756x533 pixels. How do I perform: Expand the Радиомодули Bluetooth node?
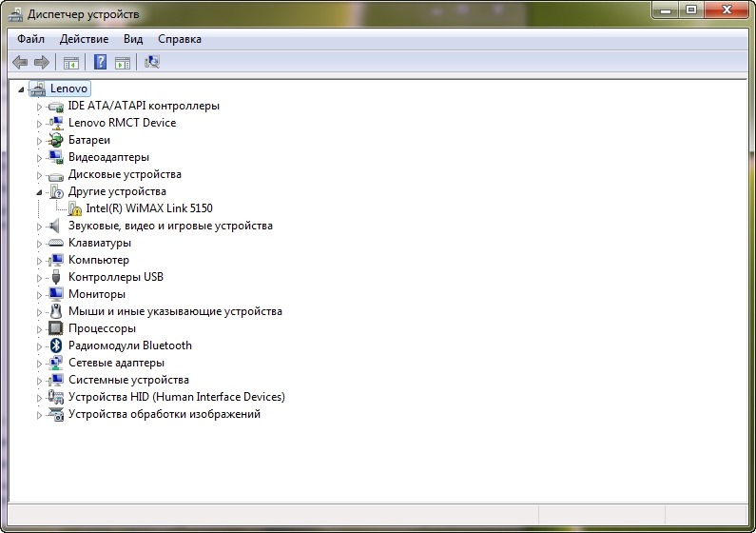40,346
